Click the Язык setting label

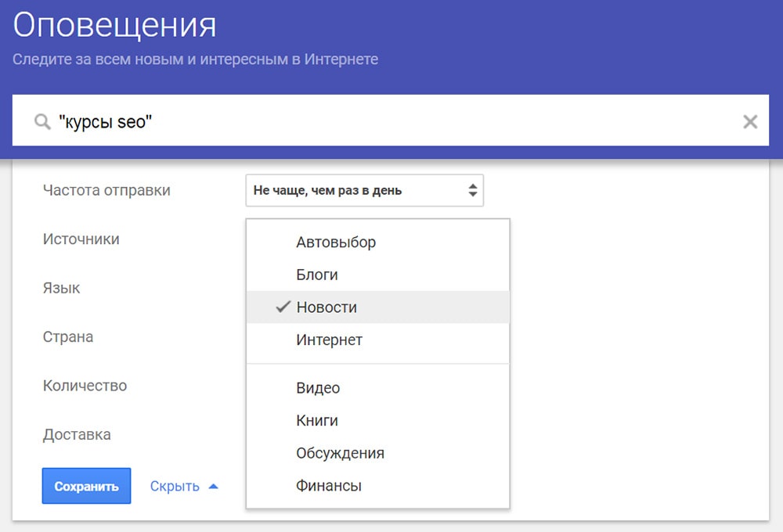pos(61,288)
